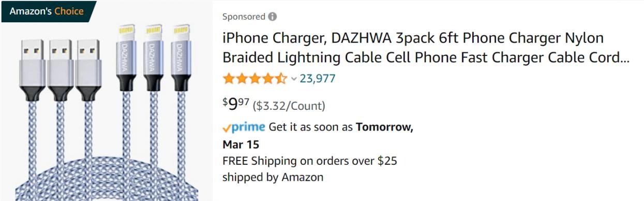The width and height of the screenshot is (644, 201).
Task: Click the Get it as soon as text
Action: [x=311, y=127]
